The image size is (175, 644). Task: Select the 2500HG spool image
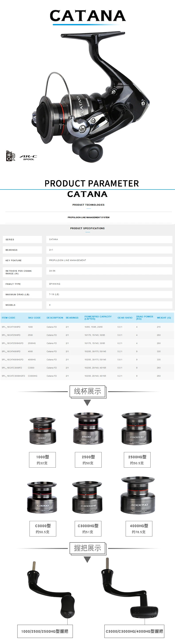coord(136,429)
